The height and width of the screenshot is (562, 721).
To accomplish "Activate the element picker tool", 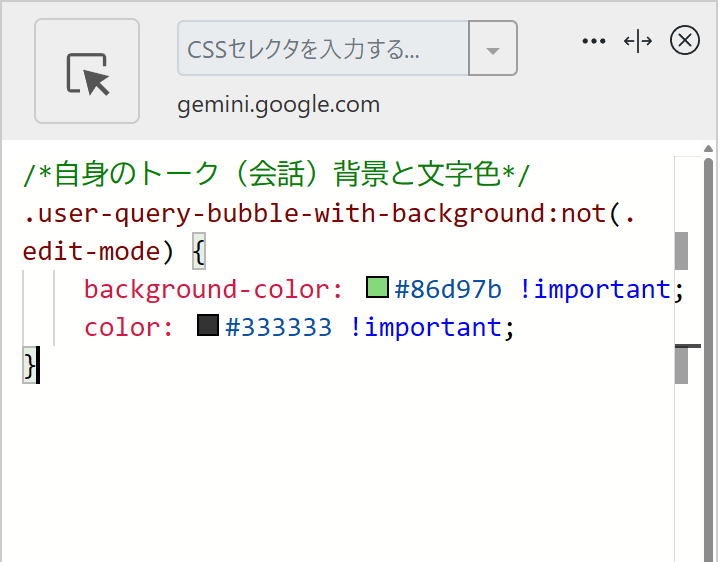I will pyautogui.click(x=87, y=71).
